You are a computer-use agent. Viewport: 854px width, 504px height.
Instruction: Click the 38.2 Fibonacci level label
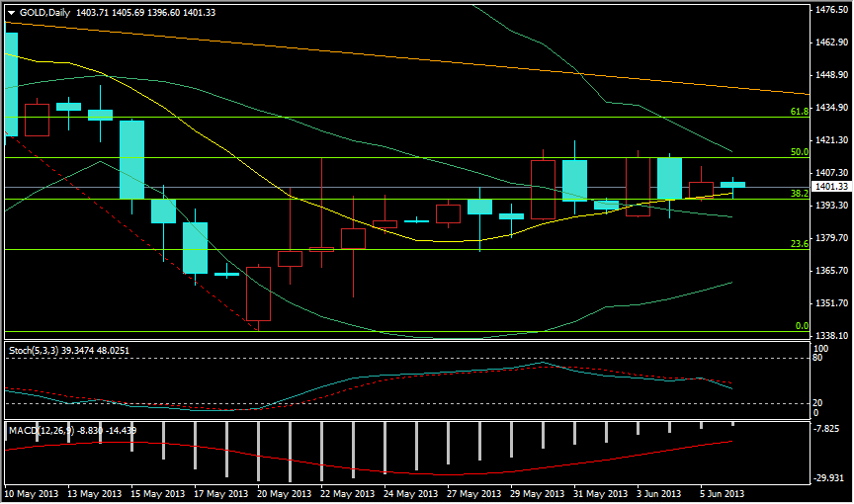[x=800, y=194]
